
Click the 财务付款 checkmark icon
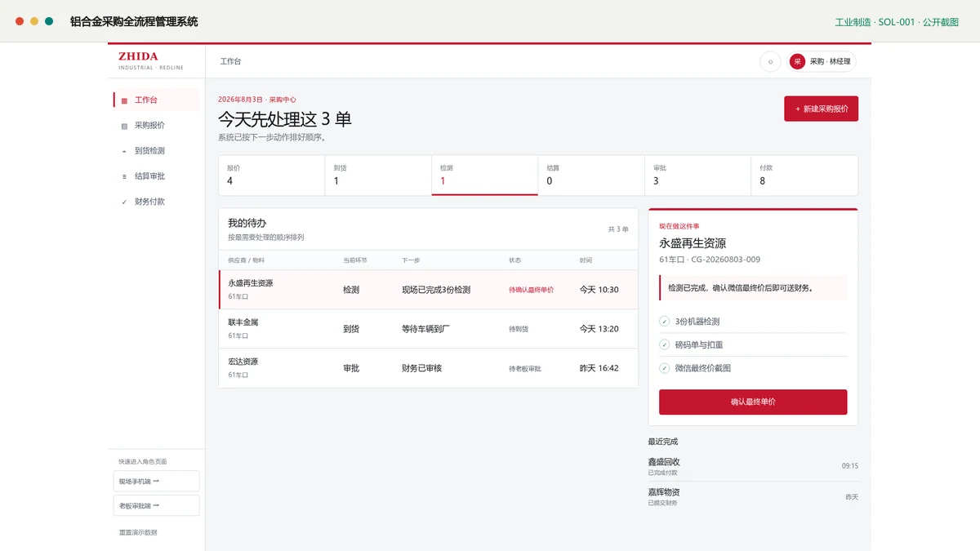pos(124,202)
